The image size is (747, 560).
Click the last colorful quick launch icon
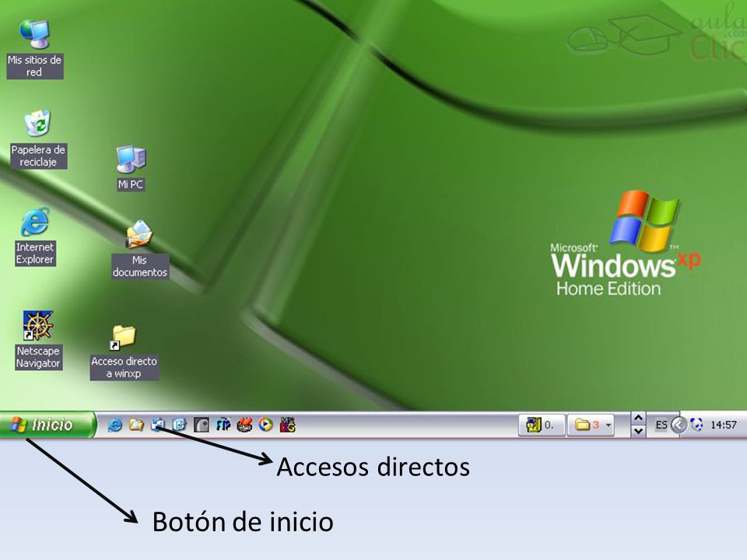pyautogui.click(x=288, y=425)
